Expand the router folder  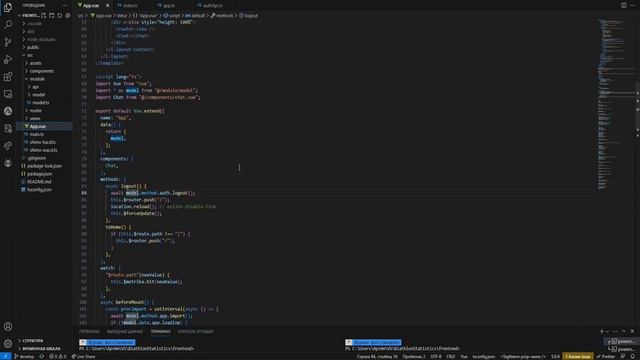point(45,111)
